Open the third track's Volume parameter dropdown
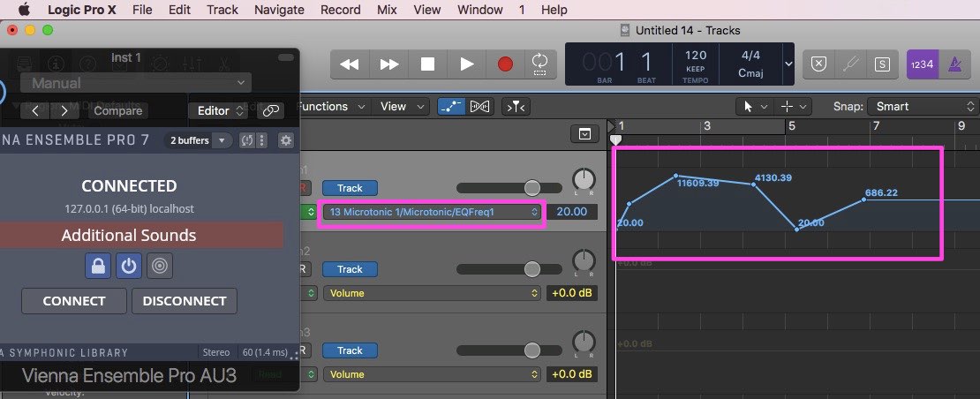The image size is (980, 399). [432, 374]
